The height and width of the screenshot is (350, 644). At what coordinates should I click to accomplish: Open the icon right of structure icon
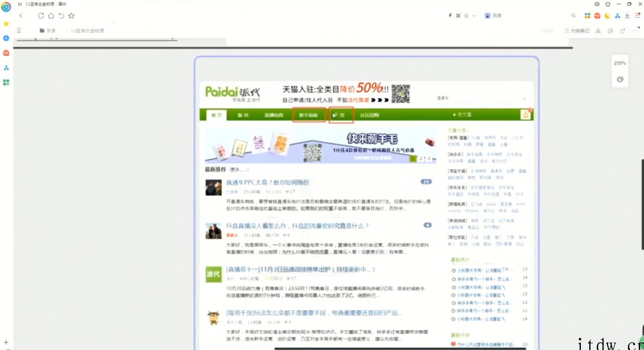point(611,31)
